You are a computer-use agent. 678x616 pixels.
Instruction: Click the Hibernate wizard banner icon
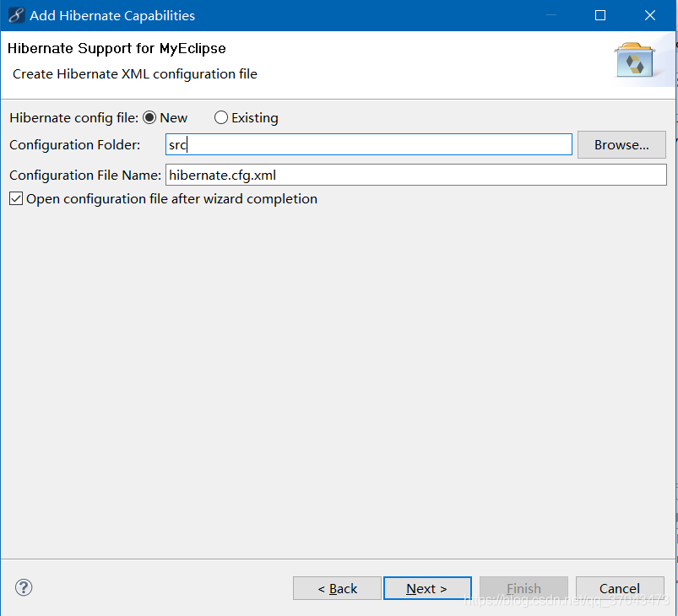click(635, 61)
